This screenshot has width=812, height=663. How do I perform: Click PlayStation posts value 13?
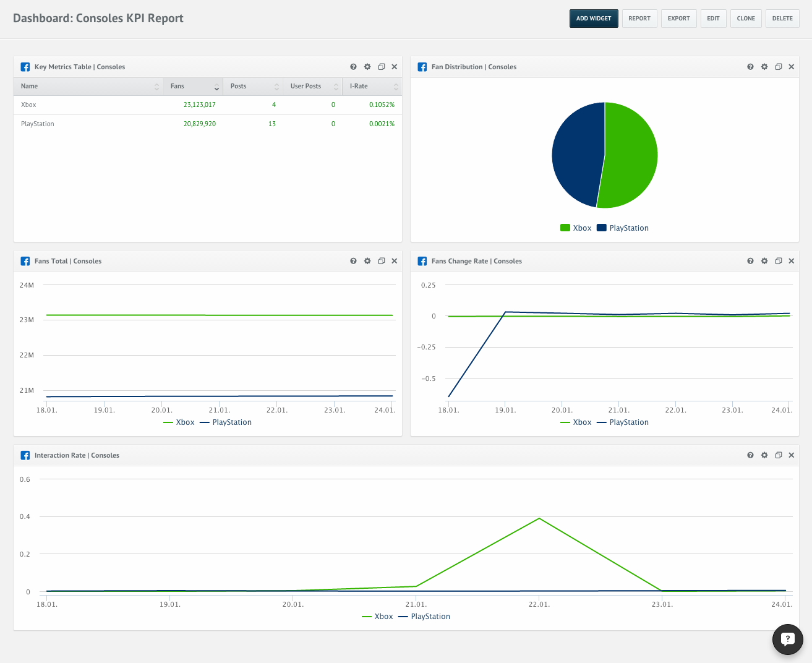(x=272, y=124)
